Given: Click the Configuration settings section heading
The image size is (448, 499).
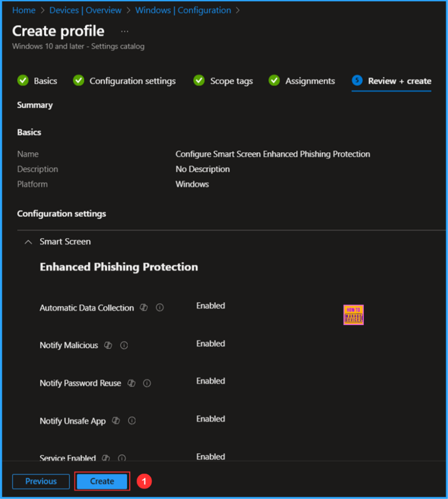Looking at the screenshot, I should tap(61, 213).
